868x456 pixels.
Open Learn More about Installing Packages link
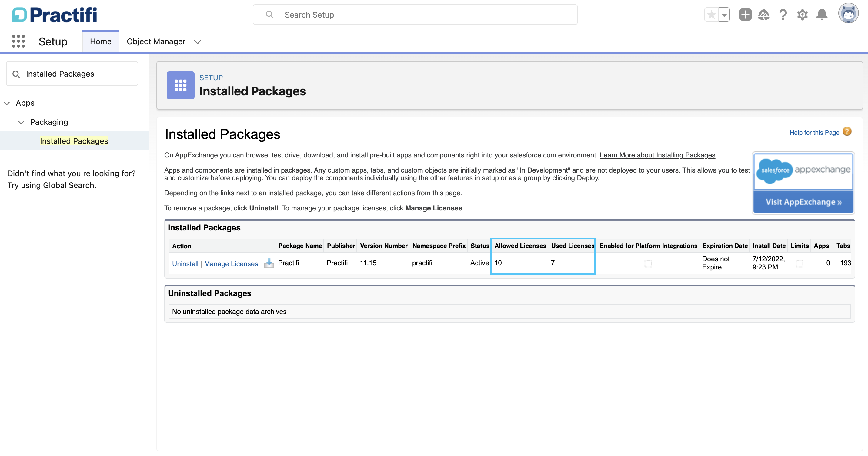click(657, 155)
